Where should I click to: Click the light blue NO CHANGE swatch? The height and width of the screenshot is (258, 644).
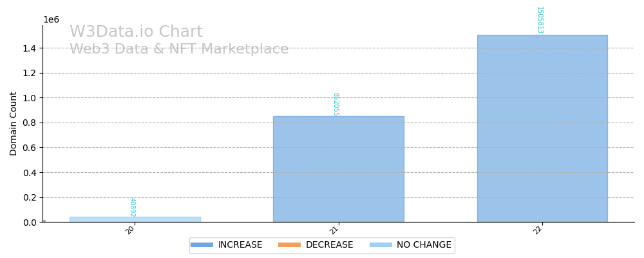(x=381, y=245)
